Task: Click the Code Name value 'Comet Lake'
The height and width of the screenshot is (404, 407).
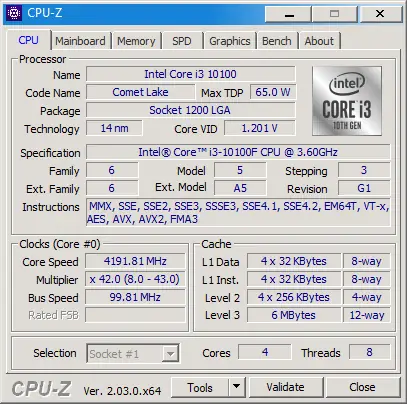Action: click(140, 92)
